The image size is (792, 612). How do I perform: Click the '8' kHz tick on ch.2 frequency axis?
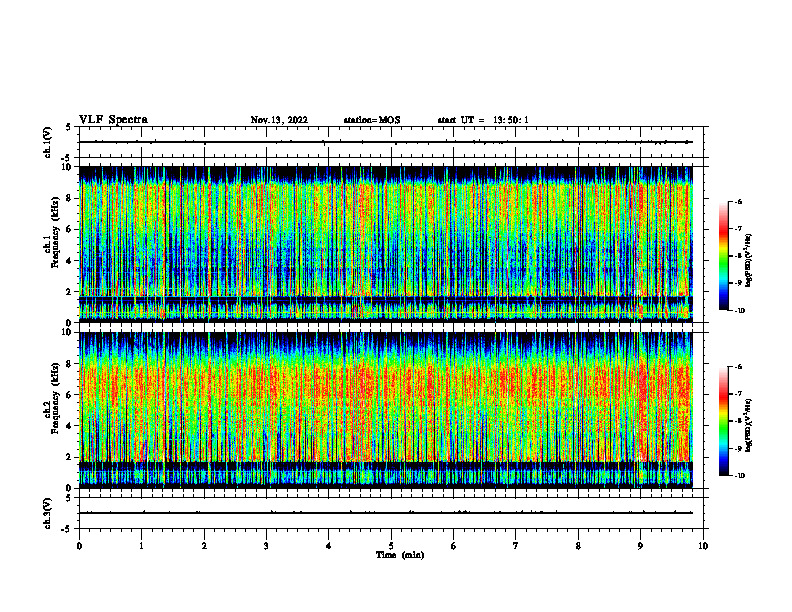pyautogui.click(x=69, y=364)
